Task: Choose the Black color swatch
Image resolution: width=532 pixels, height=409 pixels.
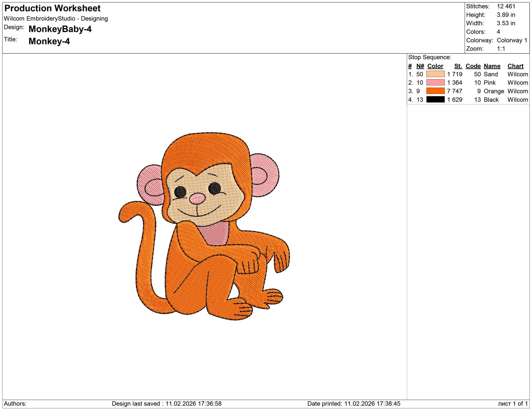Action: pos(435,99)
